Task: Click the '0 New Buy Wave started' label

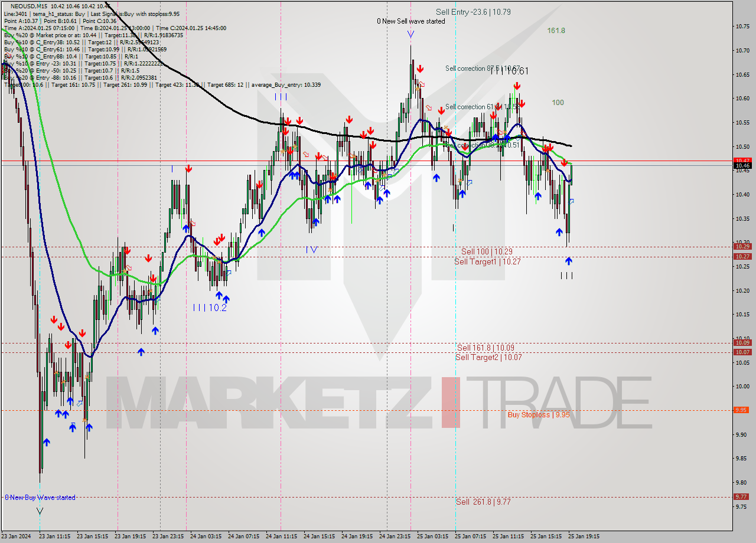Action: pyautogui.click(x=40, y=498)
